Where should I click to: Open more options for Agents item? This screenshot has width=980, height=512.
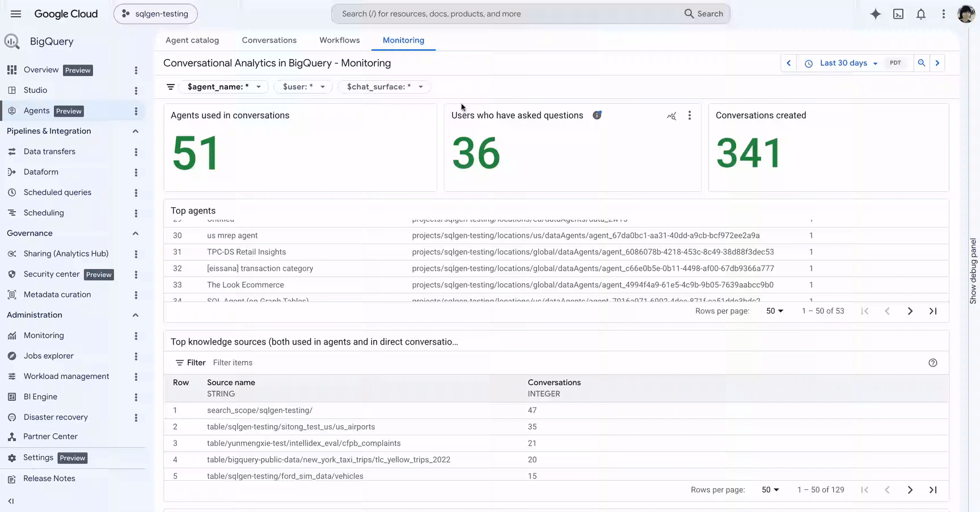136,111
